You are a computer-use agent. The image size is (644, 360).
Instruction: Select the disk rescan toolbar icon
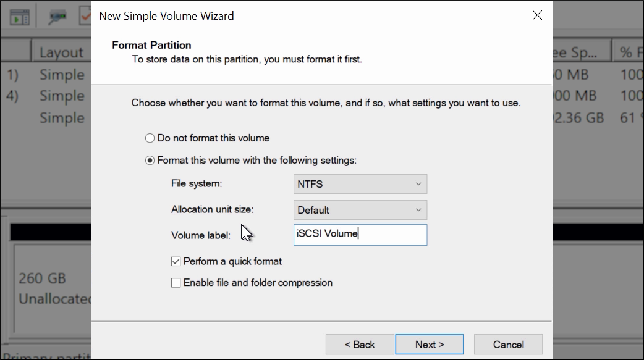pyautogui.click(x=57, y=16)
